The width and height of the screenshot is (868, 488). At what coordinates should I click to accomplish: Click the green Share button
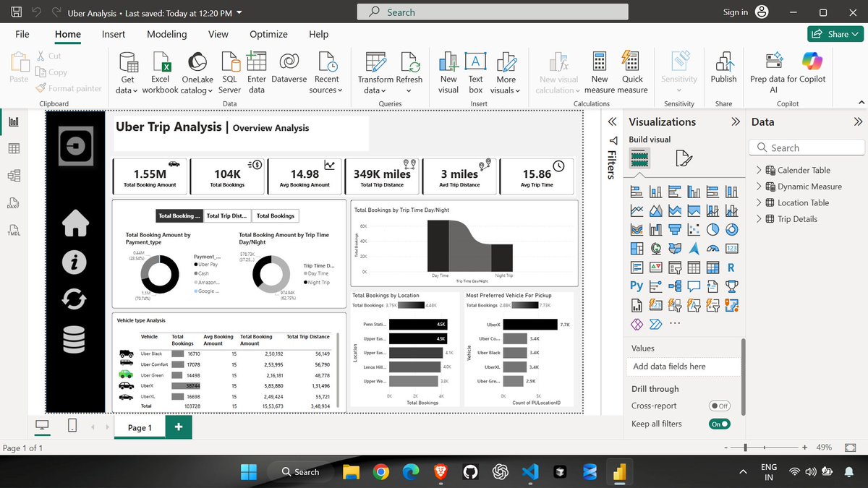click(x=835, y=34)
